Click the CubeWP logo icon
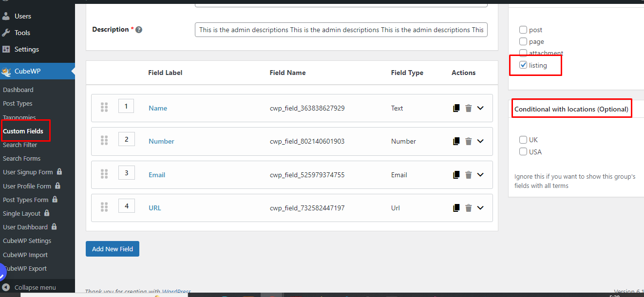This screenshot has width=644, height=297. pos(6,72)
